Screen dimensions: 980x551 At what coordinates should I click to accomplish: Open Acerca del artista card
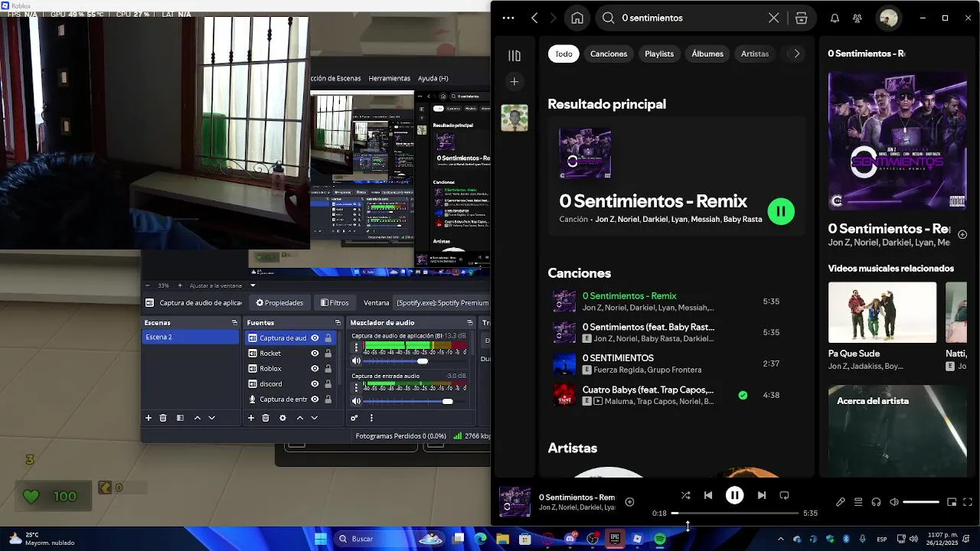click(x=897, y=431)
